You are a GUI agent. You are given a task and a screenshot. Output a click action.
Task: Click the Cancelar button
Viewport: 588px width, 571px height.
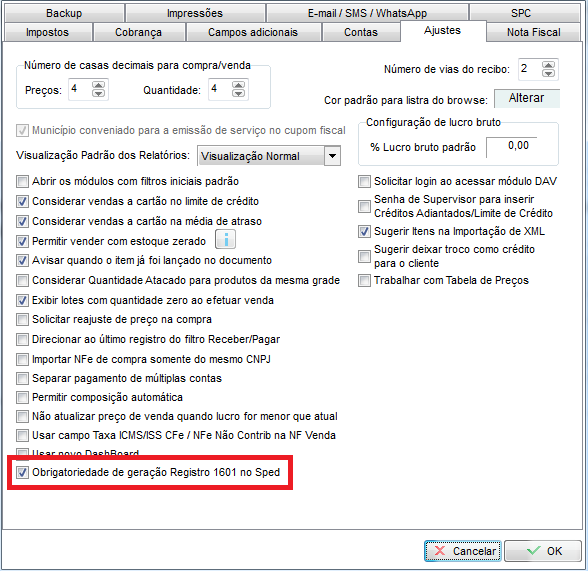pos(463,551)
